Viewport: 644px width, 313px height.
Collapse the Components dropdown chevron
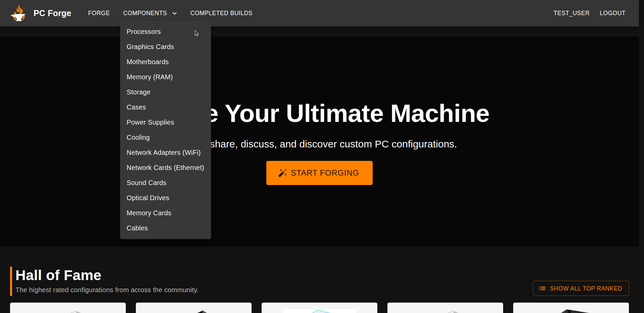174,13
